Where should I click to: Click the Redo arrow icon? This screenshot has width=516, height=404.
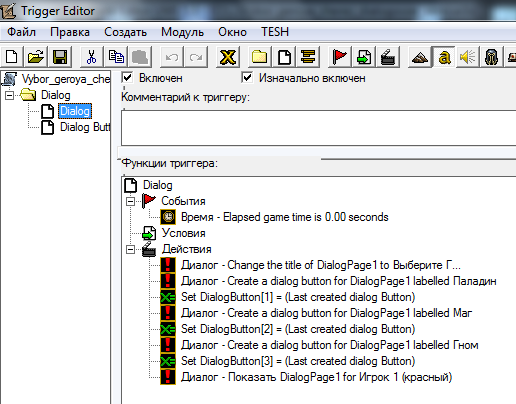196,57
